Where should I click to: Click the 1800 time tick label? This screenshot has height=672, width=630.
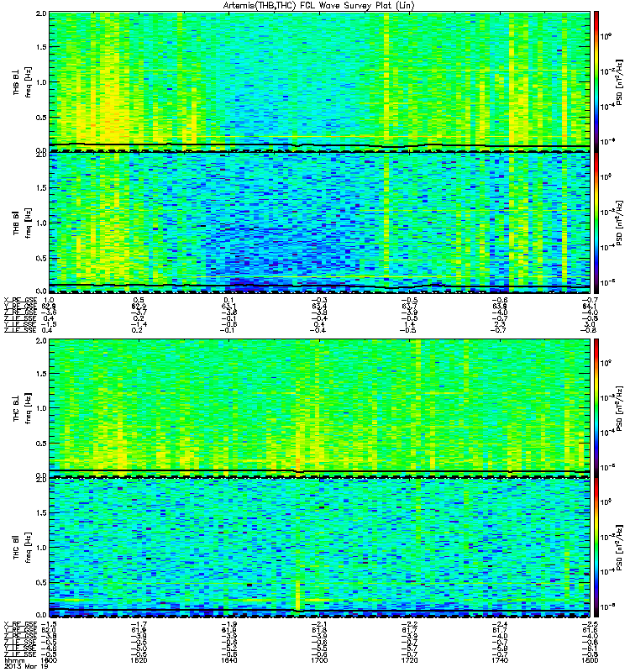(x=591, y=660)
